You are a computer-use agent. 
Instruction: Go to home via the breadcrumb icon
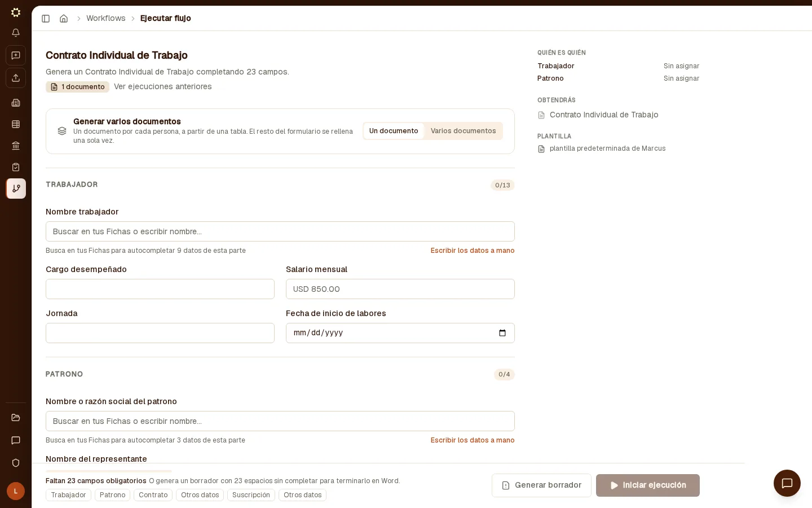64,19
